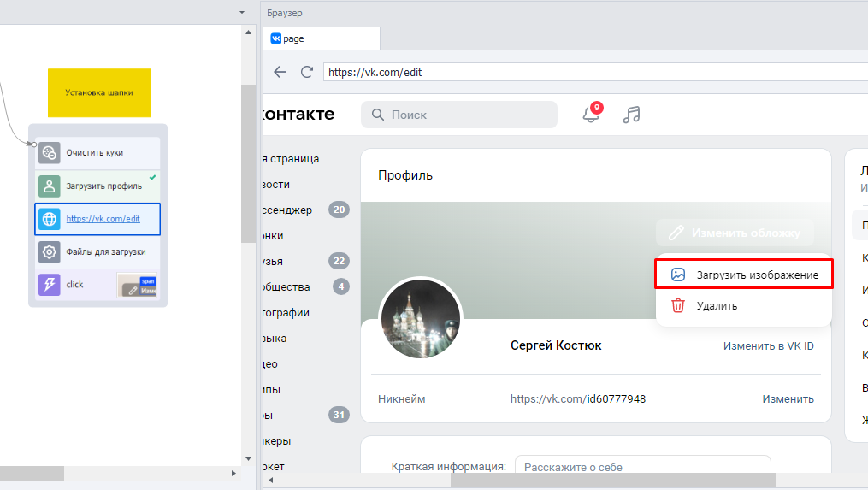This screenshot has width=868, height=490.
Task: Open VK notifications bell
Action: coord(591,115)
